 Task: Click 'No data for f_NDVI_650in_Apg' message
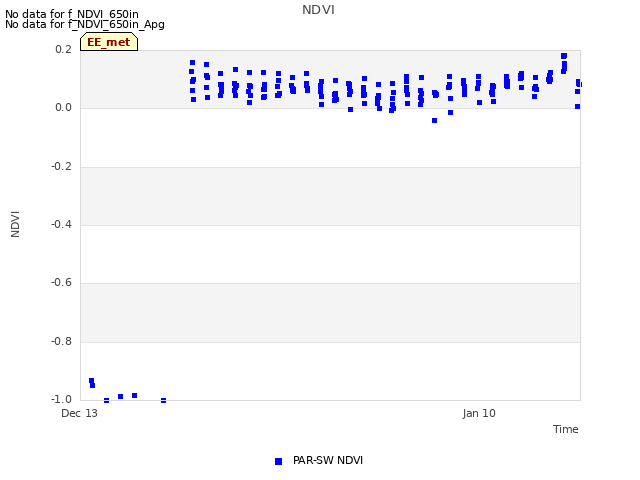pyautogui.click(x=85, y=24)
